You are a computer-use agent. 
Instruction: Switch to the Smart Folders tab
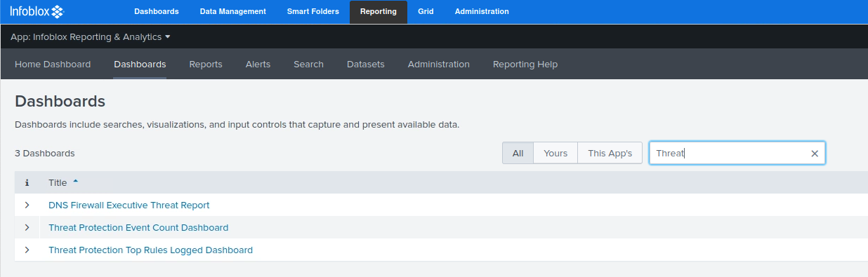[313, 12]
